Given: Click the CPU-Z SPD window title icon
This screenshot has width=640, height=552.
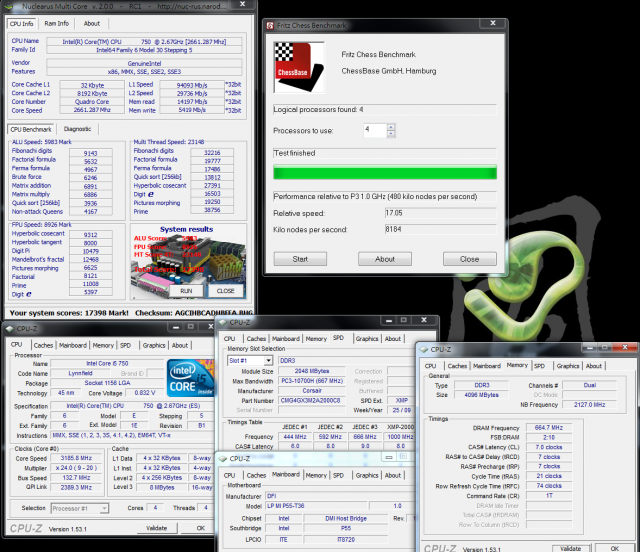Looking at the screenshot, I should click(x=223, y=322).
